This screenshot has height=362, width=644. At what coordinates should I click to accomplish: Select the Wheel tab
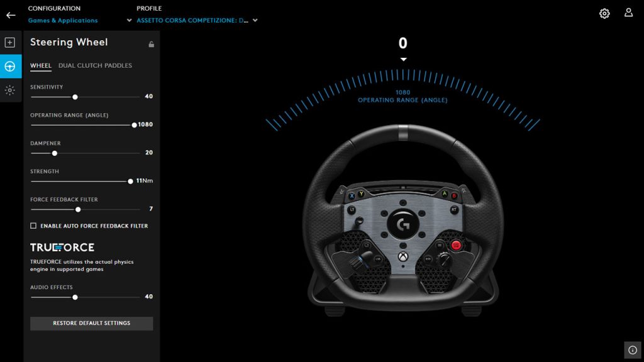click(x=40, y=65)
